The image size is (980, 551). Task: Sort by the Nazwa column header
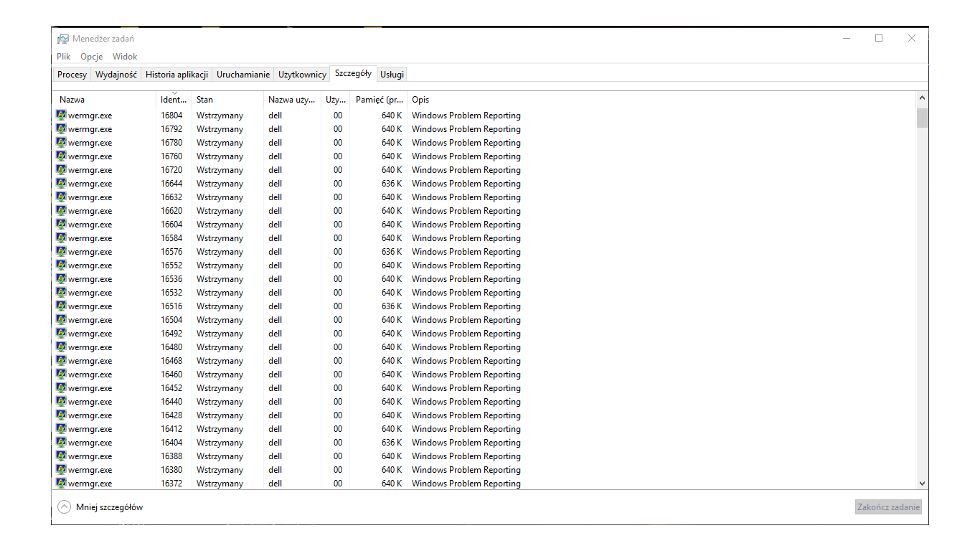point(105,100)
